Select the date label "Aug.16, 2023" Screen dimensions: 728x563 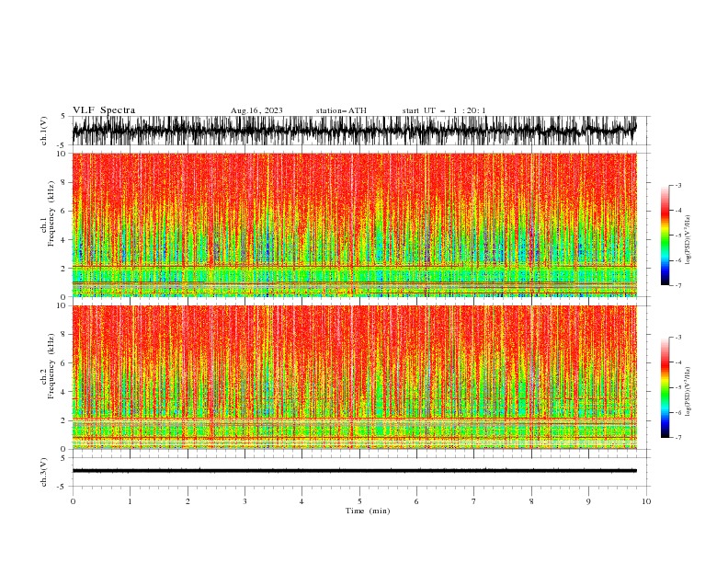pos(256,110)
